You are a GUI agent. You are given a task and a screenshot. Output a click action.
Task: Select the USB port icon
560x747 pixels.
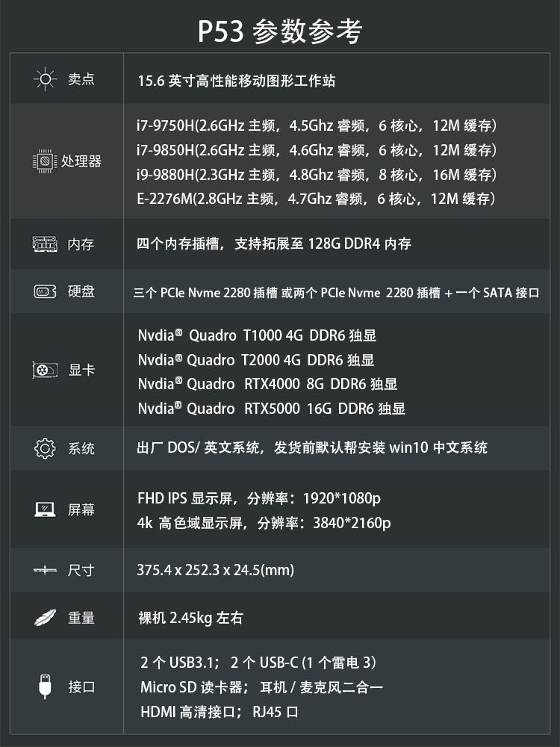(45, 686)
